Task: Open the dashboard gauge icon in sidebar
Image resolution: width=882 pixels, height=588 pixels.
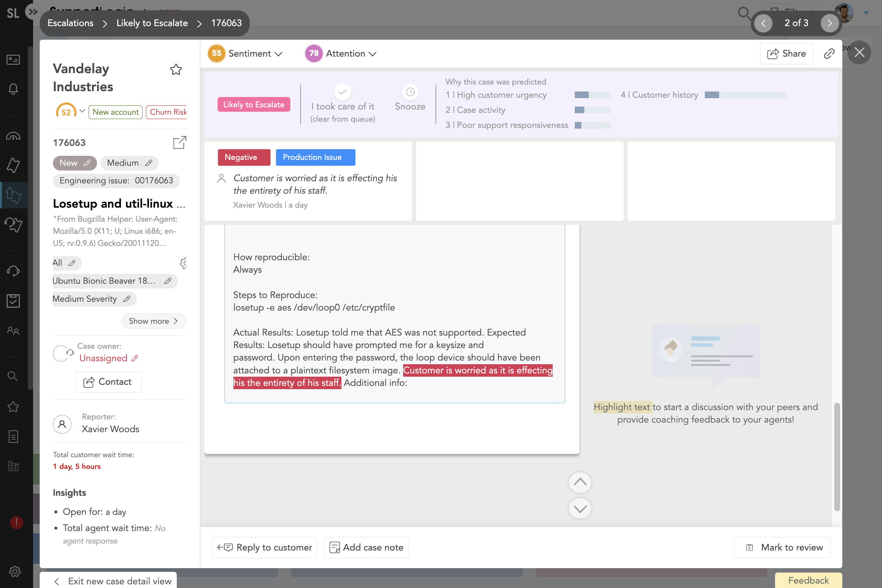Action: point(13,136)
